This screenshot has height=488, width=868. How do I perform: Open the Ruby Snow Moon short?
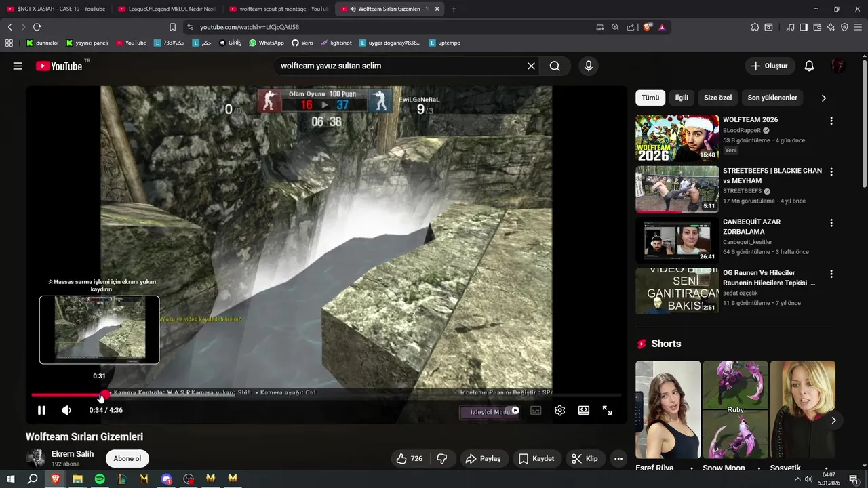click(735, 409)
